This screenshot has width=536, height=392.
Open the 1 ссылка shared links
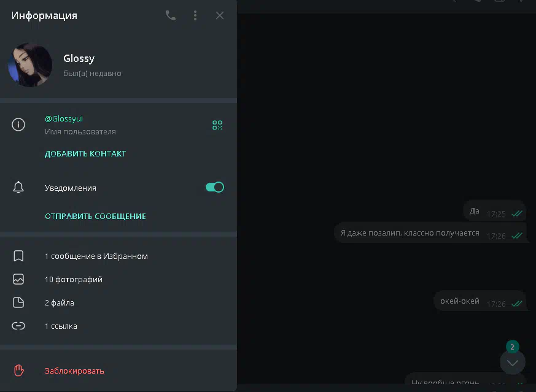click(x=61, y=326)
